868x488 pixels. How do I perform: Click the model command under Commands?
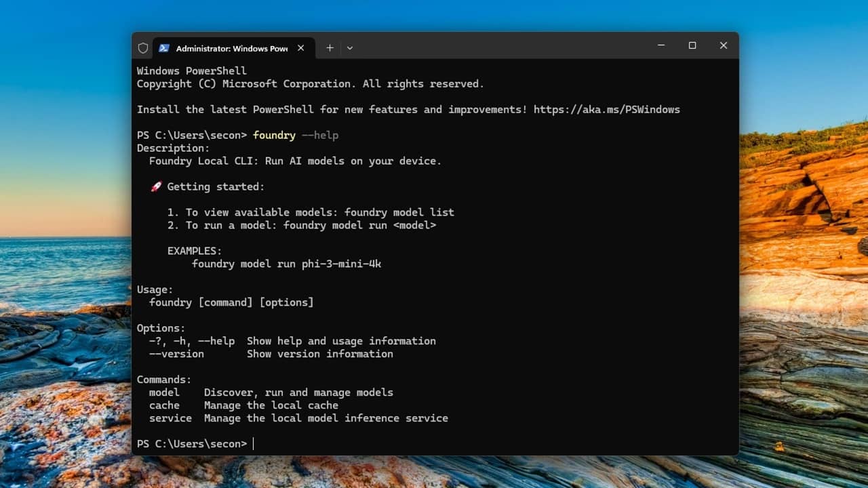[x=164, y=392]
